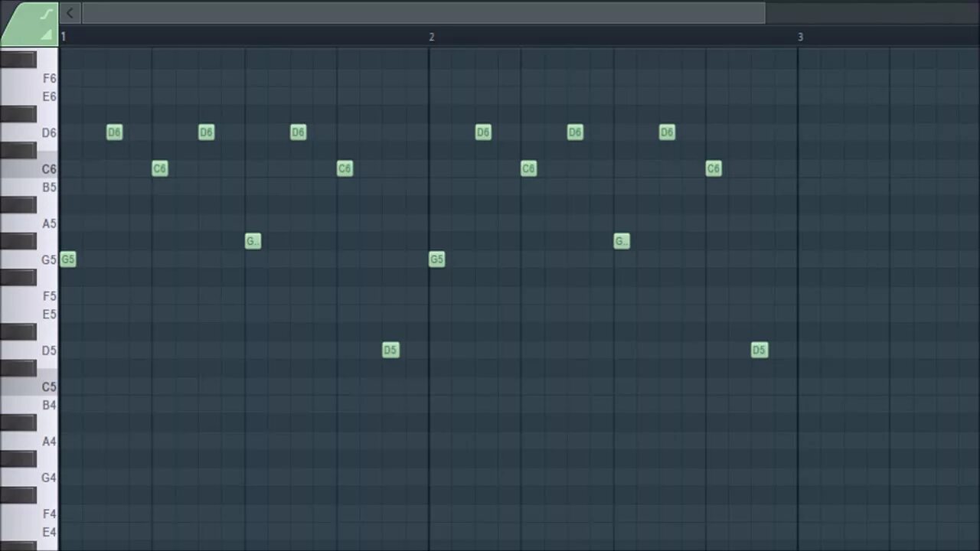Select the first C6 note
This screenshot has width=980, height=551.
160,168
